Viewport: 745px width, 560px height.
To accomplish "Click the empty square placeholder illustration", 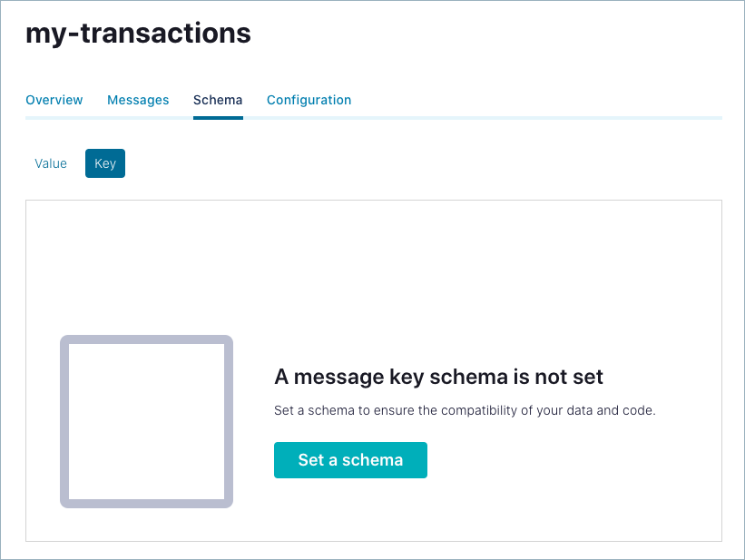I will click(x=146, y=421).
